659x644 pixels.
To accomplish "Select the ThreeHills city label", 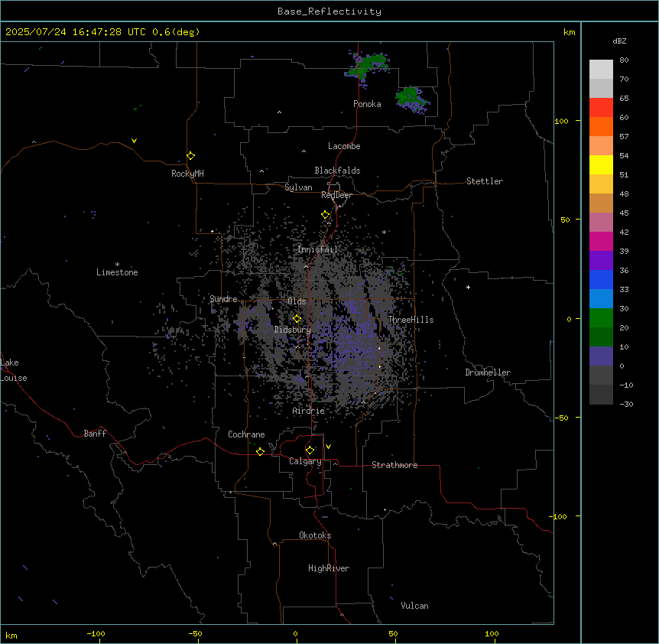I will 411,320.
